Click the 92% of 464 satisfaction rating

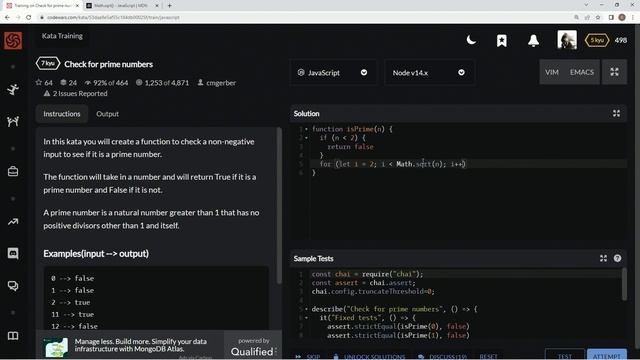click(106, 82)
